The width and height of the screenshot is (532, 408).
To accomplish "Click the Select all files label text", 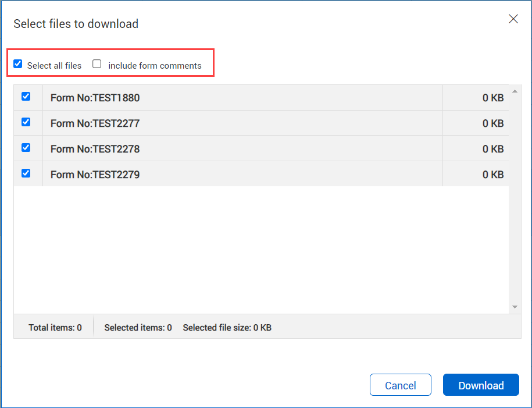I will click(x=54, y=66).
